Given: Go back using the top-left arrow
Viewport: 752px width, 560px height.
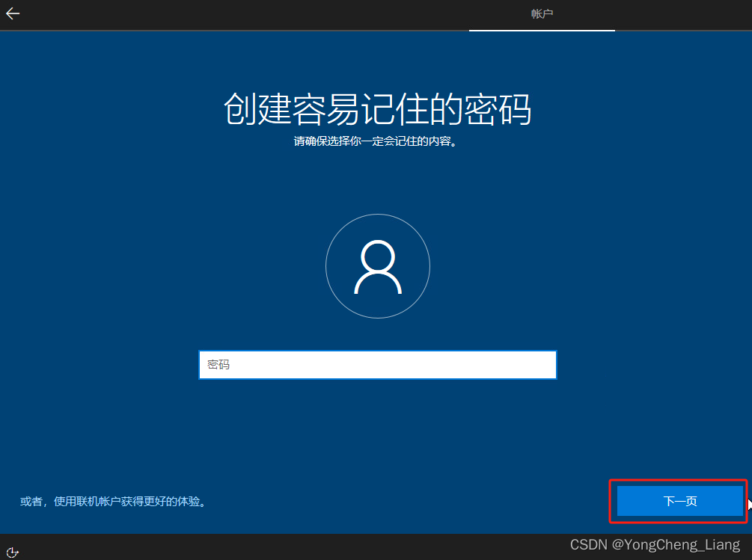Looking at the screenshot, I should click(x=13, y=13).
